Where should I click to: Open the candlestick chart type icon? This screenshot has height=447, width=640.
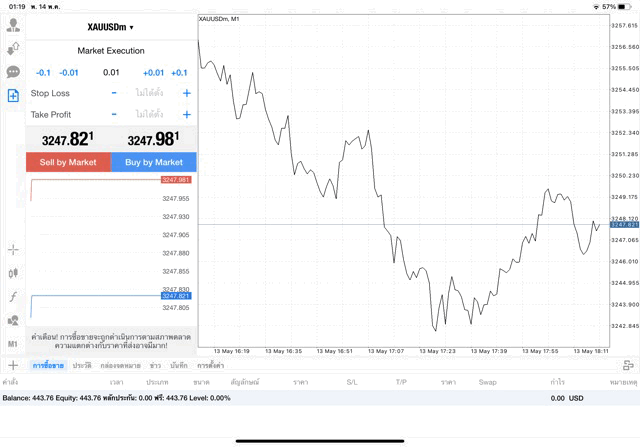pyautogui.click(x=13, y=272)
